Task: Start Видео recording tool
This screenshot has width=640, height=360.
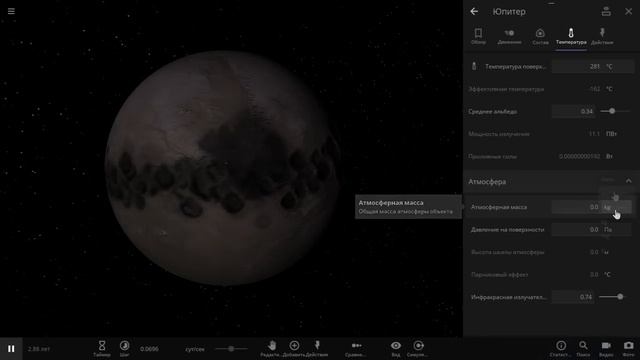Action: point(606,349)
